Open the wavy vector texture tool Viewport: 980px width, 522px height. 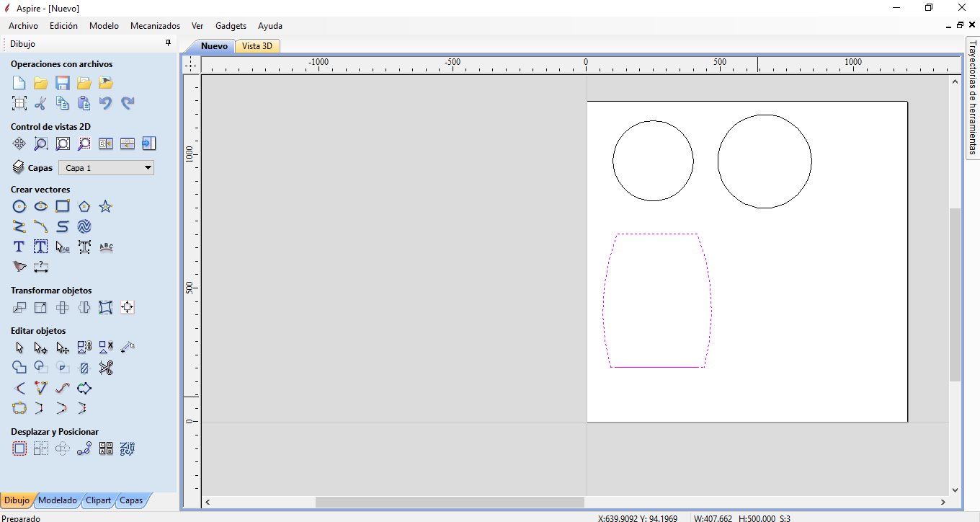(84, 227)
